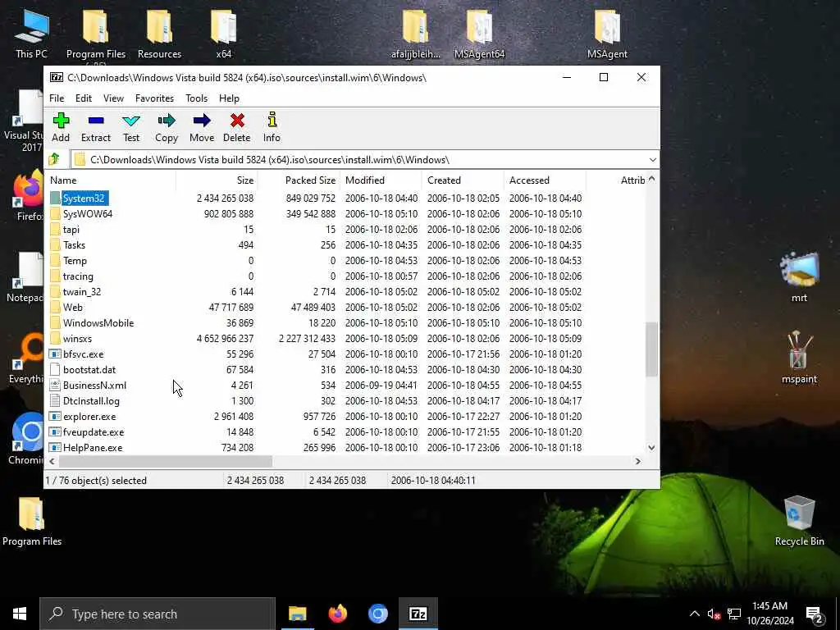Open Firefox from the taskbar

click(337, 614)
